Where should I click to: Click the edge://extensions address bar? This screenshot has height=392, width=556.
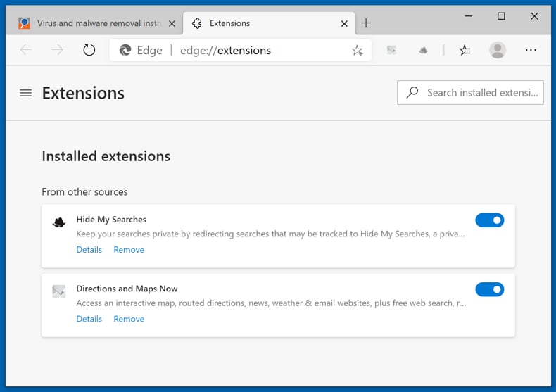(x=240, y=51)
